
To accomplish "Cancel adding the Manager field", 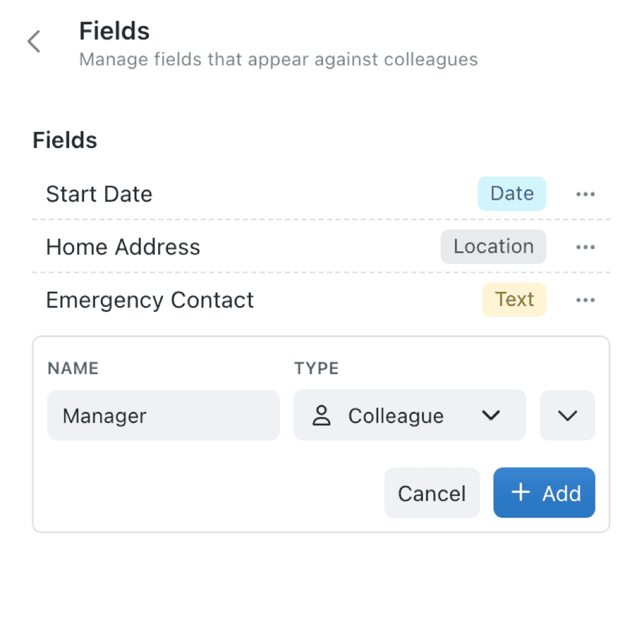I will pyautogui.click(x=432, y=493).
